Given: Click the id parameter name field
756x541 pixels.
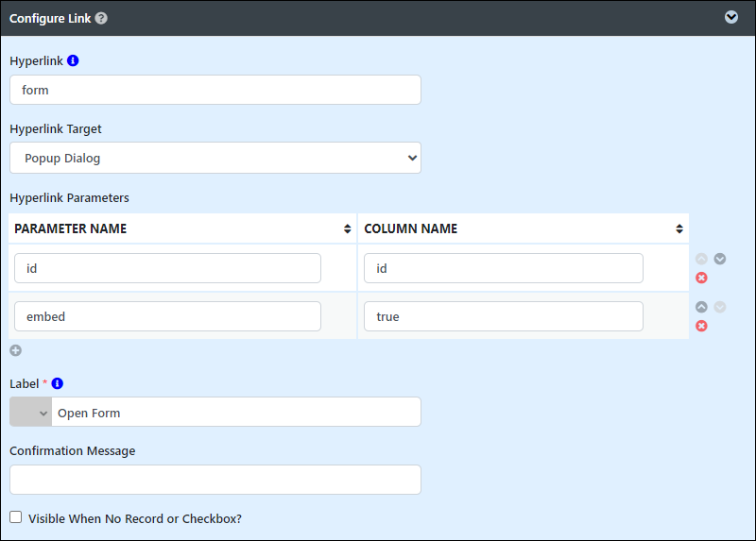Looking at the screenshot, I should [167, 268].
